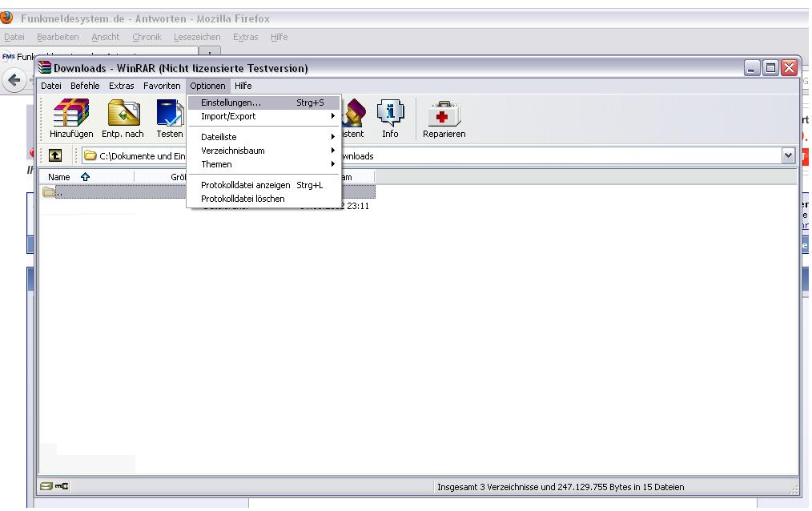The height and width of the screenshot is (511, 812).
Task: Click the Reparieren first-aid icon
Action: click(444, 115)
